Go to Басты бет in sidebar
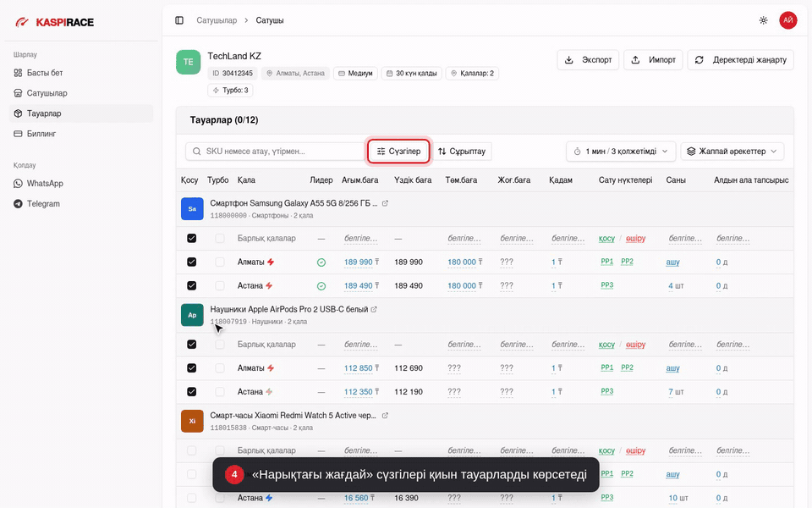 tap(81, 73)
